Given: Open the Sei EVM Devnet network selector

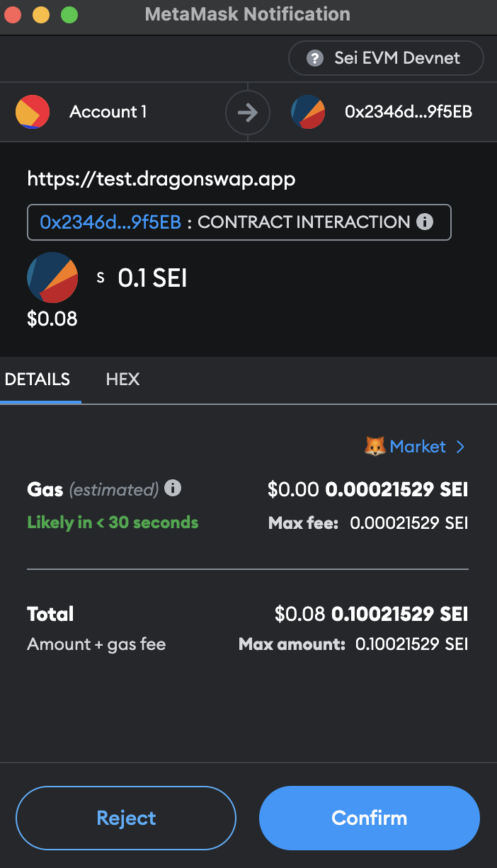Looking at the screenshot, I should coord(386,58).
